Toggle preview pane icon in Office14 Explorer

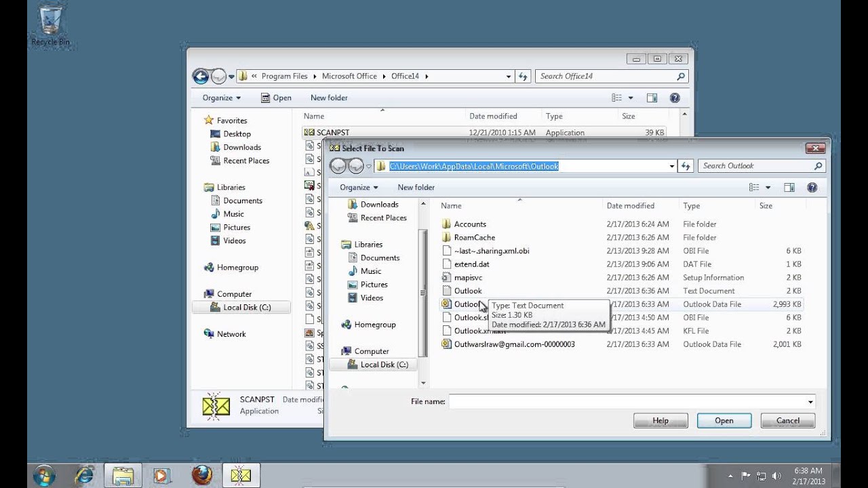tap(652, 98)
